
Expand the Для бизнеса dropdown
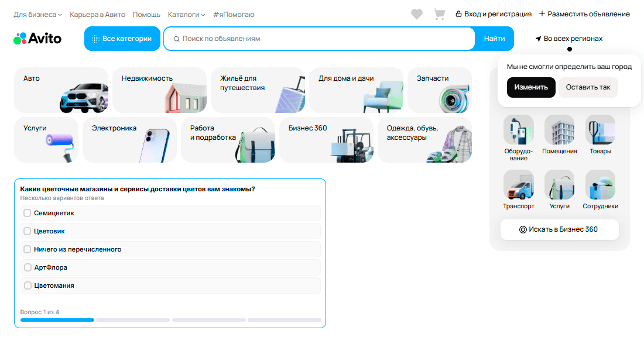pos(38,15)
